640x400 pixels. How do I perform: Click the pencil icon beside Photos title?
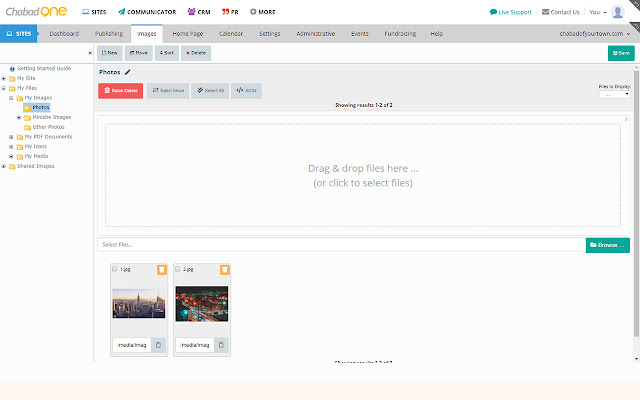coord(128,72)
